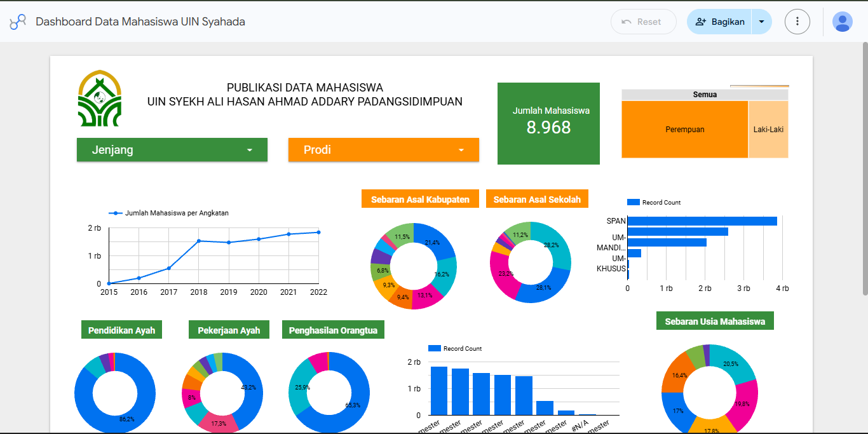Click the vertical page scrollbar

tap(864, 168)
